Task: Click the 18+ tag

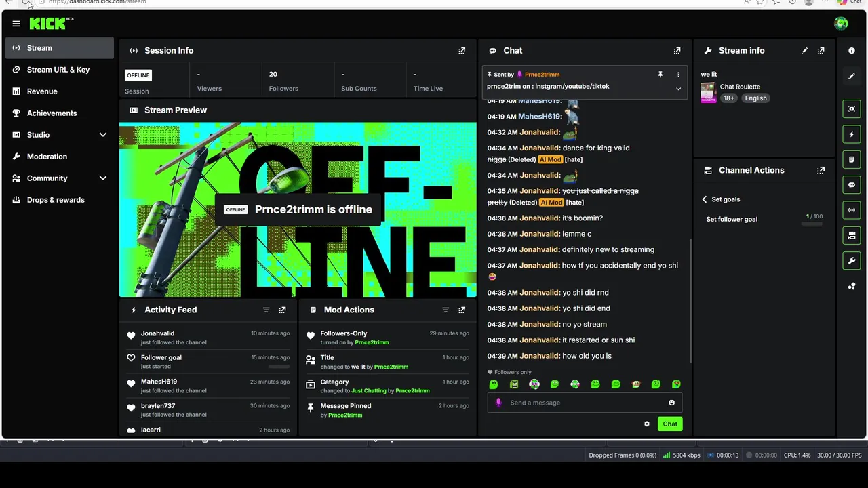Action: click(x=728, y=98)
